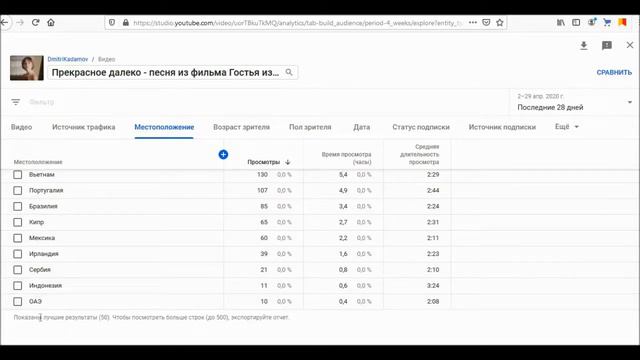Go back with the browser back arrow
Screen dimensions: 640x360
click(x=4, y=22)
